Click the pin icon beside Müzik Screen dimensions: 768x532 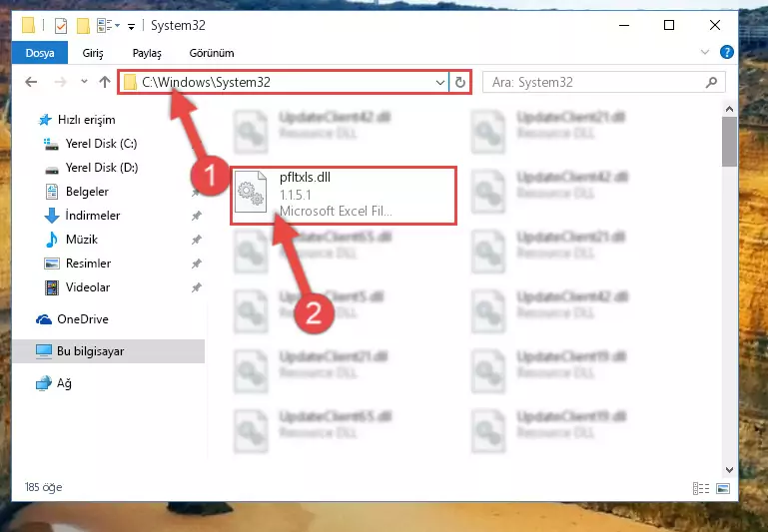pyautogui.click(x=197, y=240)
